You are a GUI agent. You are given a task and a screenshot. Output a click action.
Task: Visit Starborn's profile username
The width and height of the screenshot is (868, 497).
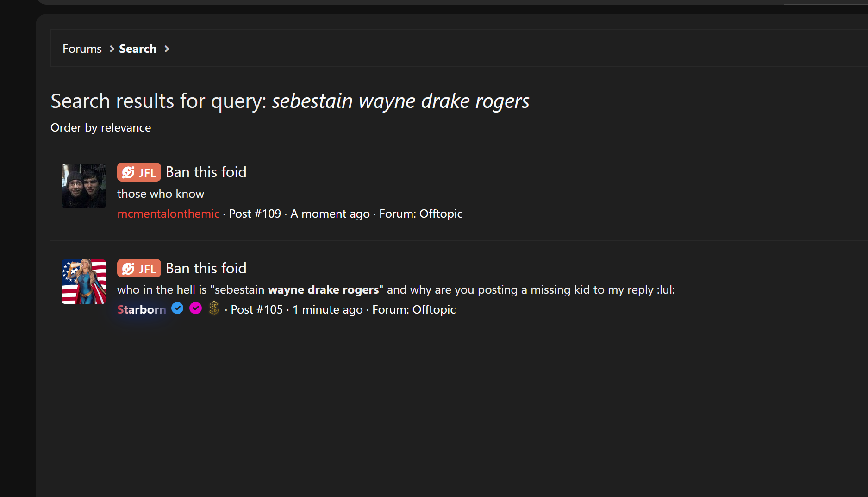141,310
